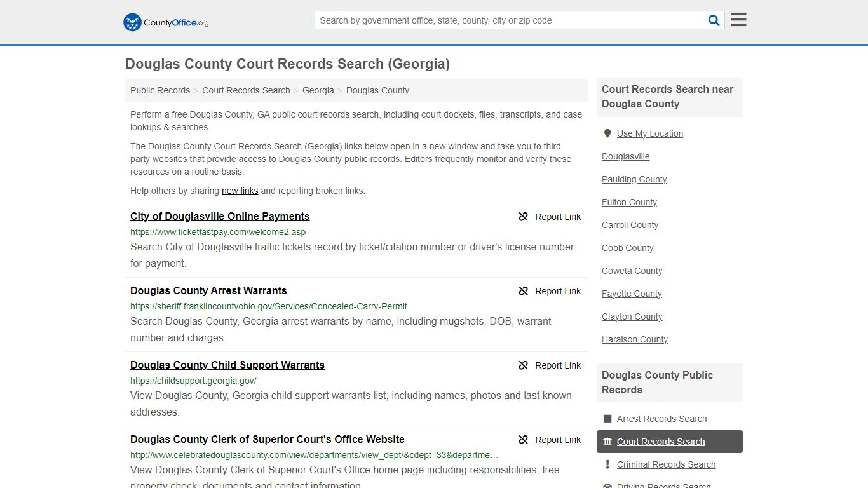868x488 pixels.
Task: Open Fayette County nearby link
Action: coord(632,294)
